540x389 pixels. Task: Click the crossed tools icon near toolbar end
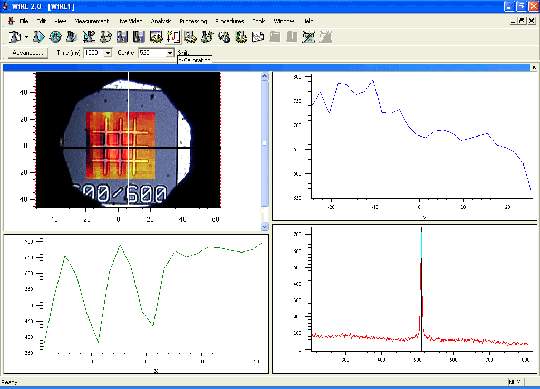pyautogui.click(x=308, y=36)
